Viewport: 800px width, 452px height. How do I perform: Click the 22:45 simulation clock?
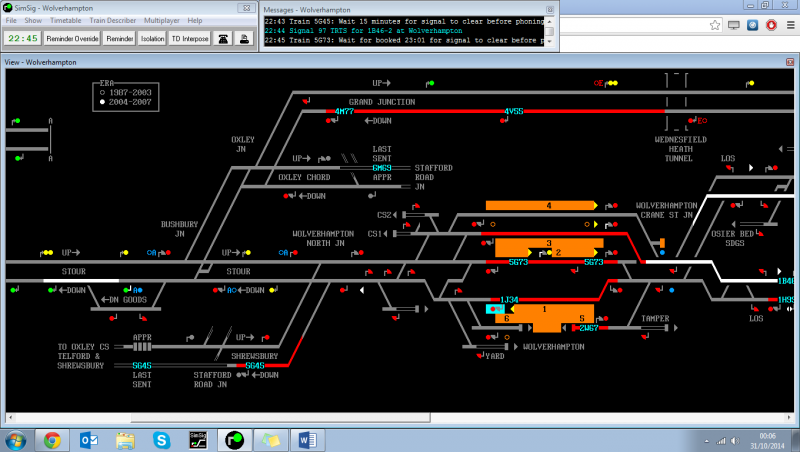[23, 39]
